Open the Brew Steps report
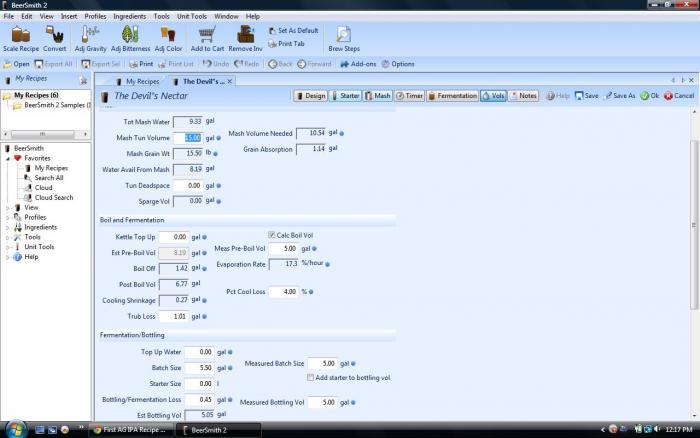This screenshot has width=700, height=438. tap(344, 39)
